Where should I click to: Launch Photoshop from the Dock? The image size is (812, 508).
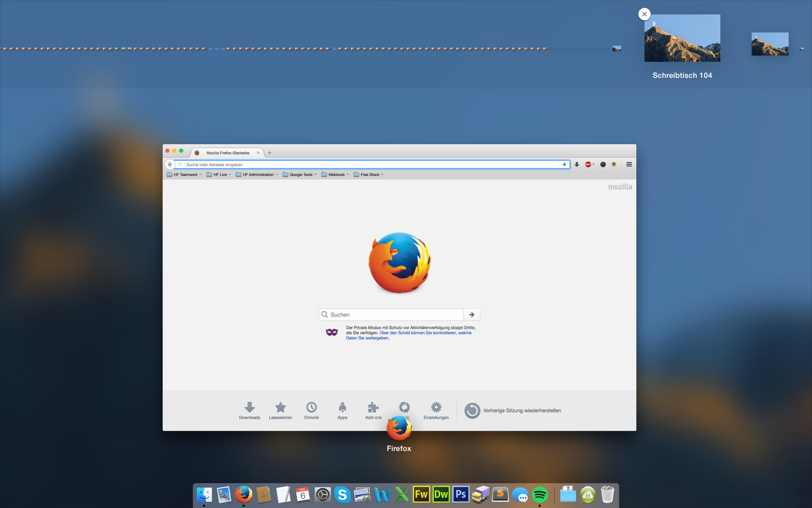[461, 494]
